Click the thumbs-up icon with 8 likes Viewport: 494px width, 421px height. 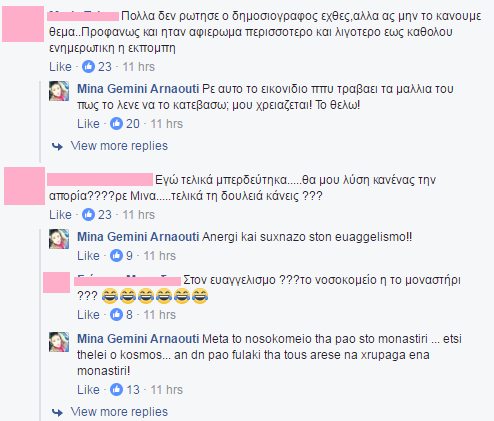pos(116,315)
